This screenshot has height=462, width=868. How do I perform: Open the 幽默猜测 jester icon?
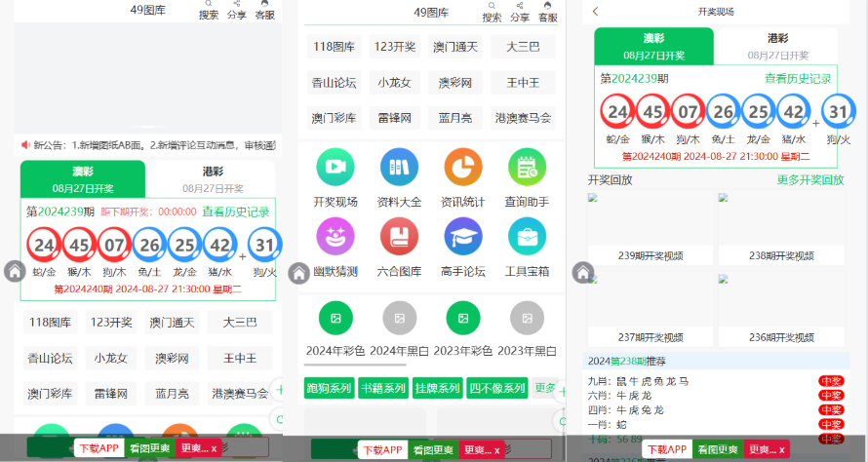click(335, 236)
